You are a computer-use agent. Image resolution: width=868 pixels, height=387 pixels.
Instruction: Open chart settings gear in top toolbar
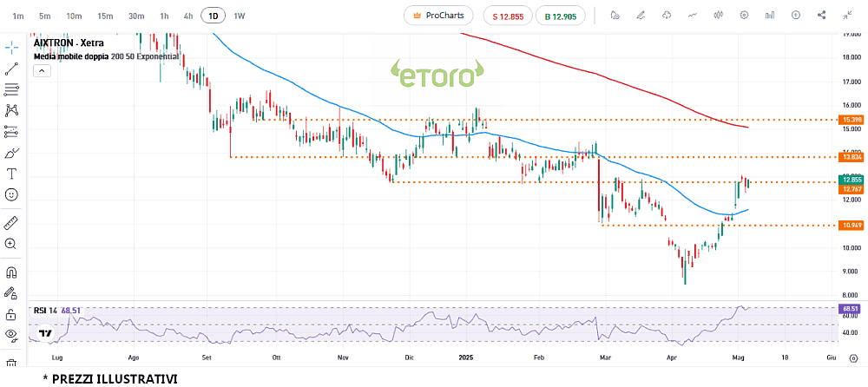click(745, 15)
